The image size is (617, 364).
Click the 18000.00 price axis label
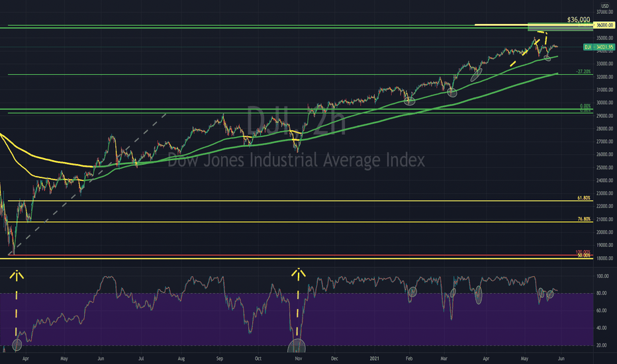click(605, 259)
